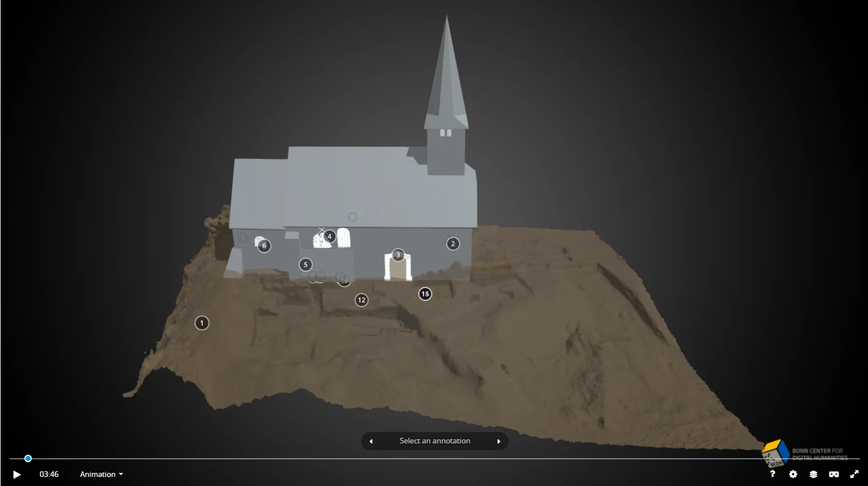Image resolution: width=868 pixels, height=486 pixels.
Task: Select annotation marker 2 on church wall
Action: [452, 244]
